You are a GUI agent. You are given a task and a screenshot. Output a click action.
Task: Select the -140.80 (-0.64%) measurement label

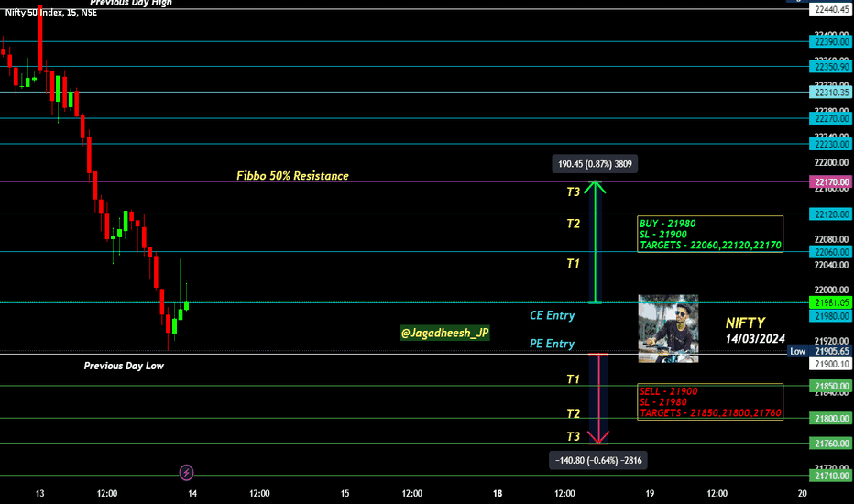598,460
